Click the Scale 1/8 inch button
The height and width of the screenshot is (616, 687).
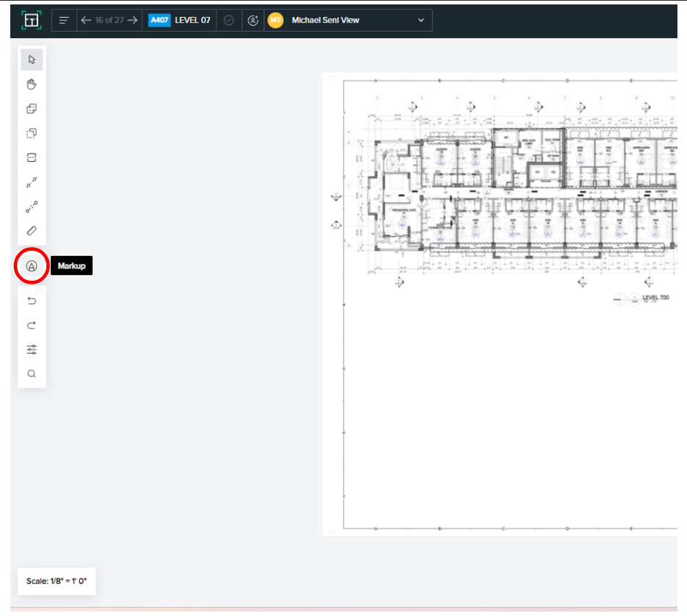pos(56,581)
